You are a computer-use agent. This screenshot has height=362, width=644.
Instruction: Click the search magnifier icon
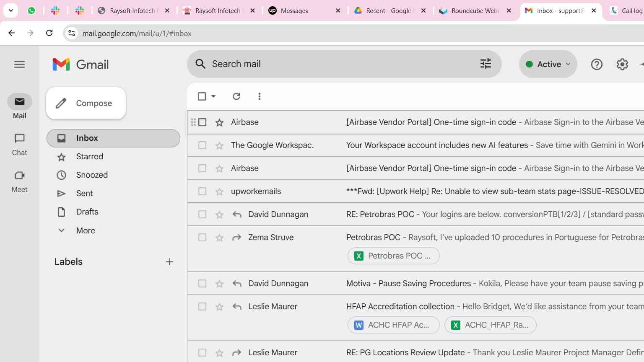tap(200, 64)
